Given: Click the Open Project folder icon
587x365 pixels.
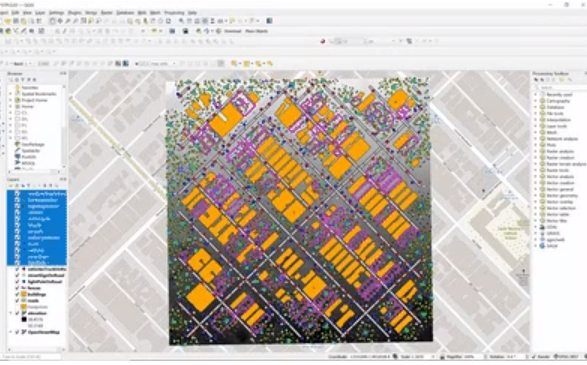Looking at the screenshot, I should click(x=8, y=21).
